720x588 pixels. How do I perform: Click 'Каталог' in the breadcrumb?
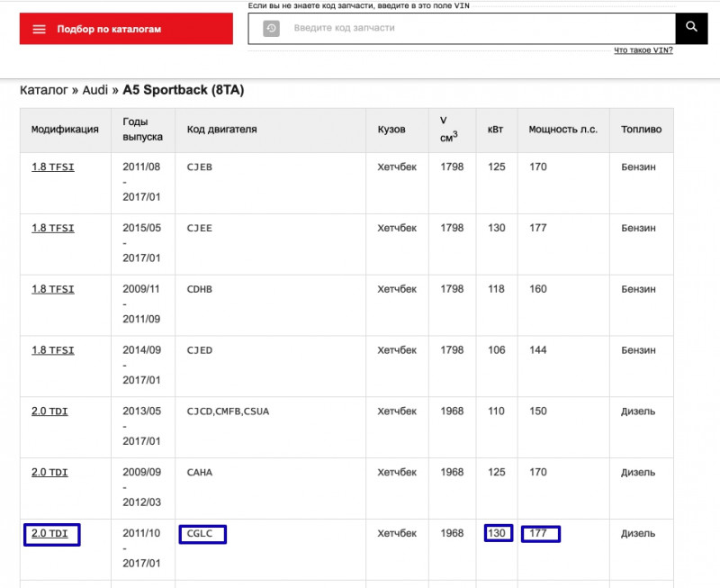pyautogui.click(x=43, y=90)
